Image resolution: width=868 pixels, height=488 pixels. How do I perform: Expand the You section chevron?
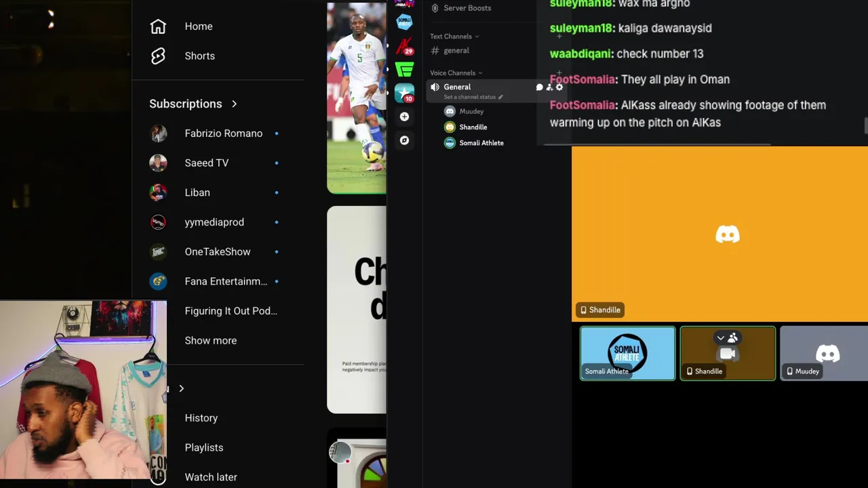pos(181,388)
